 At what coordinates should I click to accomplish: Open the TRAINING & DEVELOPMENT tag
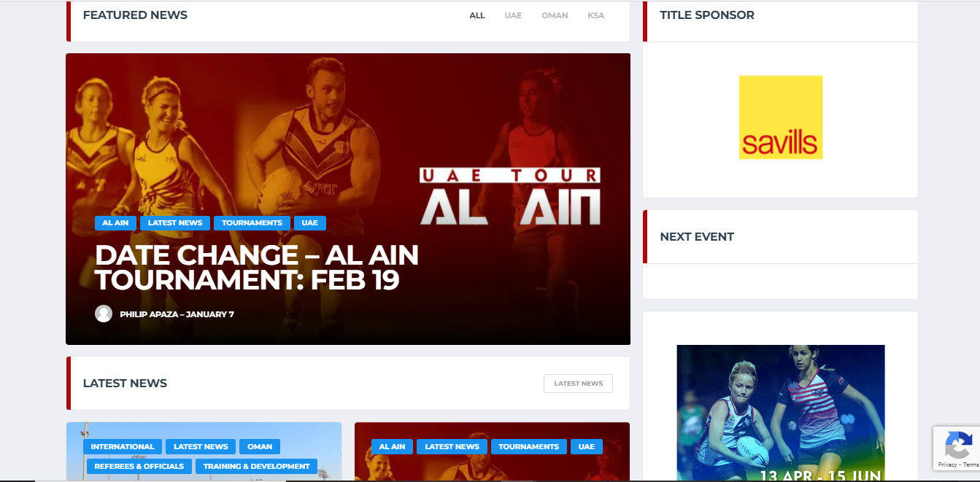(256, 467)
